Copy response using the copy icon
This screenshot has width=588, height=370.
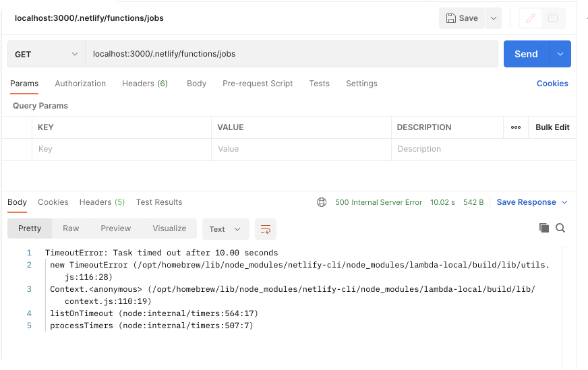[x=543, y=228]
